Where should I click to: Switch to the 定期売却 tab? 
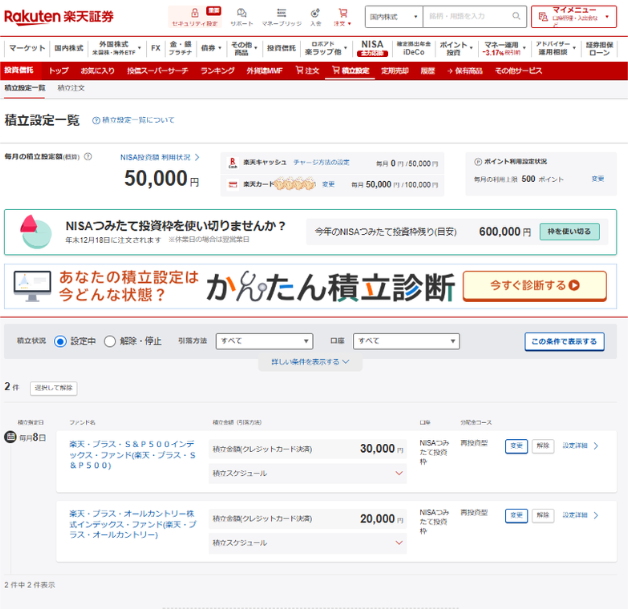[x=395, y=71]
